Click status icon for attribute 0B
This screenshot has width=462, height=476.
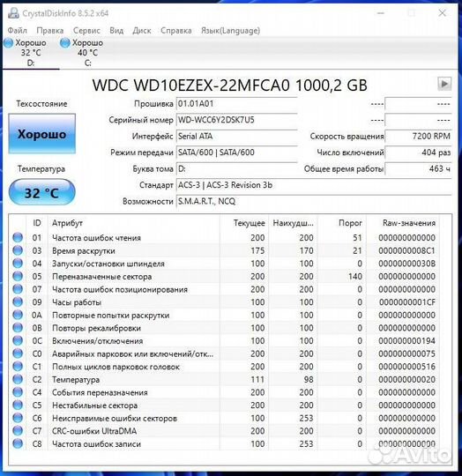click(18, 328)
